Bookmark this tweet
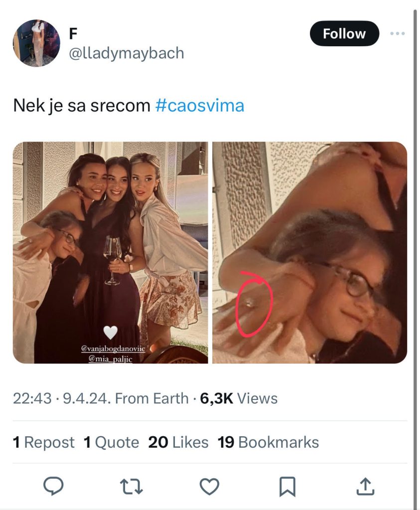The height and width of the screenshot is (510, 420). coord(287,487)
